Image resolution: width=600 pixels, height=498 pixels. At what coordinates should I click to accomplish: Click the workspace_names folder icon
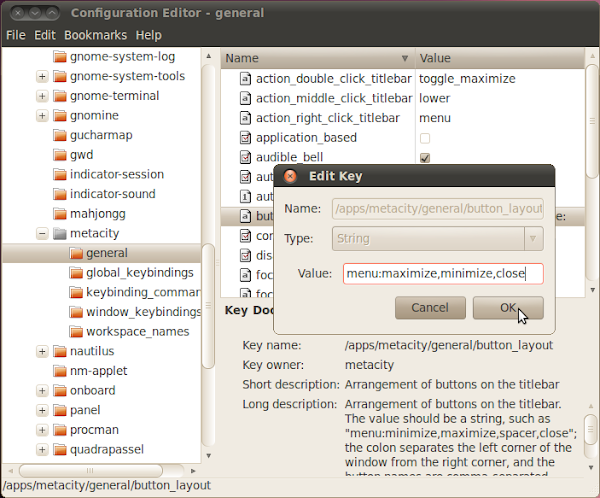(76, 331)
